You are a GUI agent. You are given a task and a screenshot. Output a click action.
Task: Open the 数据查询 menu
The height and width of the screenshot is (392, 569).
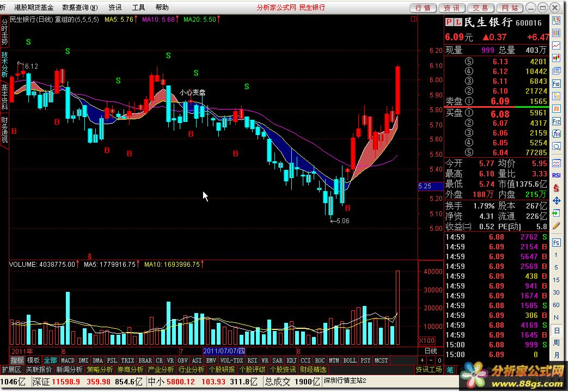(x=80, y=7)
